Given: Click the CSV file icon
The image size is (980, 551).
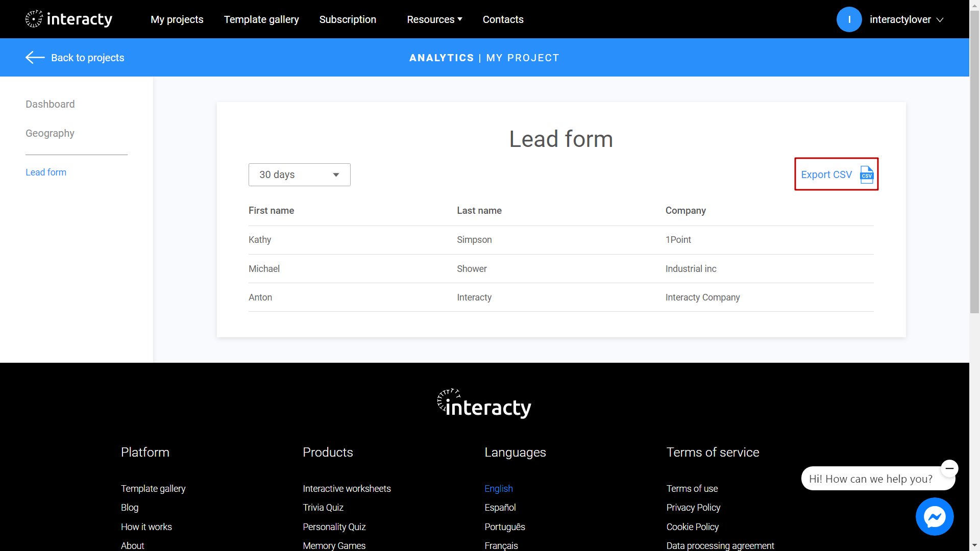Looking at the screenshot, I should click(x=867, y=174).
